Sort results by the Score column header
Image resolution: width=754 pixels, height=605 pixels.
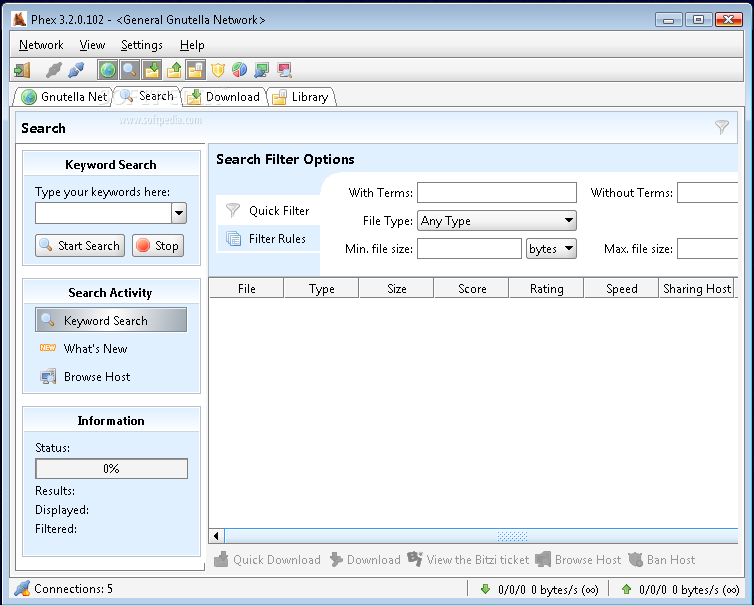(x=472, y=289)
